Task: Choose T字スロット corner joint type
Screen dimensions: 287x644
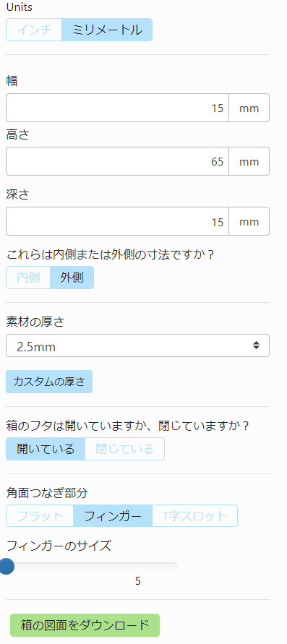Action: point(195,516)
